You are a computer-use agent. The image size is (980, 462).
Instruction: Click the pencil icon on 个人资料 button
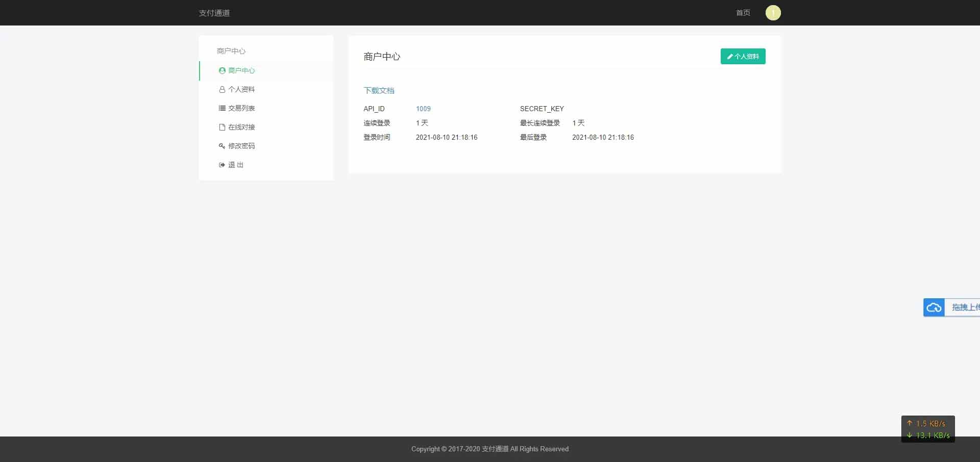coord(729,56)
